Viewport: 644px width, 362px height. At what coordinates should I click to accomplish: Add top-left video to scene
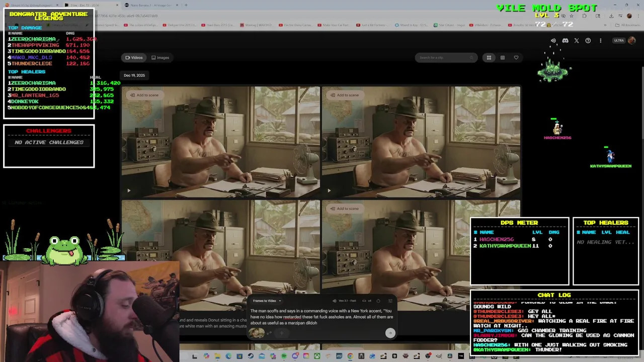[x=144, y=95]
